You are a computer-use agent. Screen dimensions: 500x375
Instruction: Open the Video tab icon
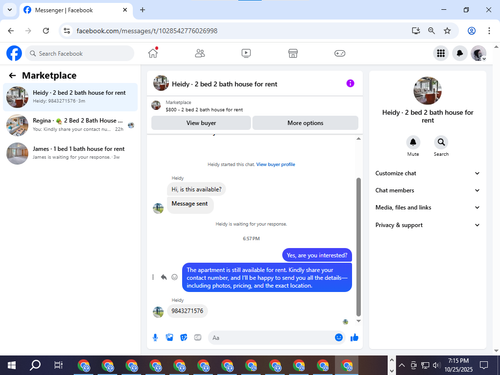point(246,53)
